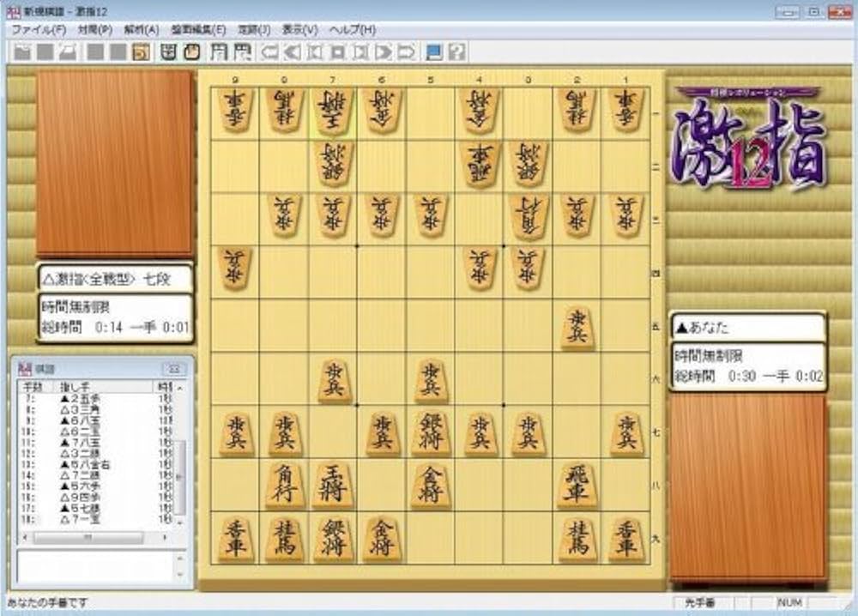
Task: Click the move list scroll-up arrow
Action: pos(180,387)
